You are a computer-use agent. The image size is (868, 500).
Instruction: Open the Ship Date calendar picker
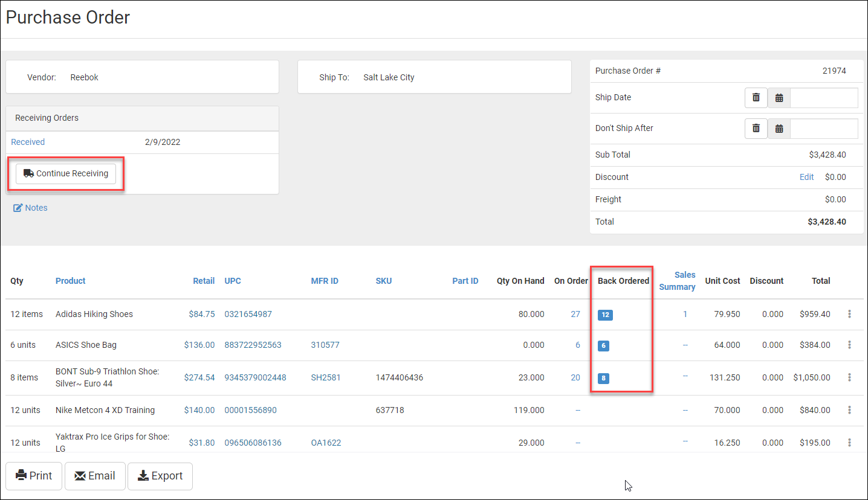click(779, 98)
